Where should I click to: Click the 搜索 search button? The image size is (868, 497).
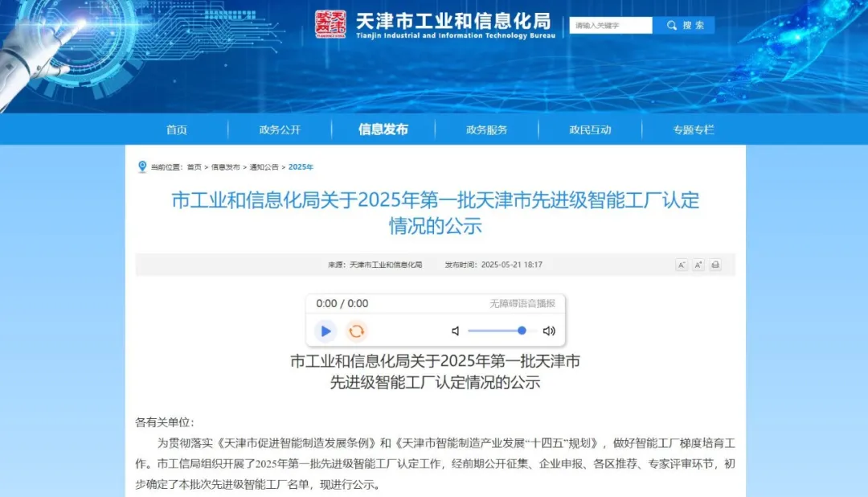click(x=684, y=26)
